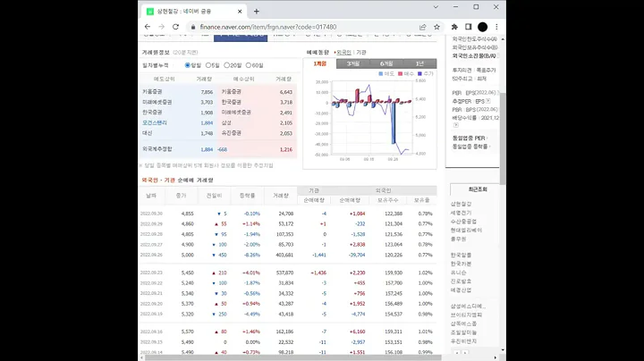Click the 거래량 column header in lower table
Screen dimensions: 644x361
click(281, 196)
